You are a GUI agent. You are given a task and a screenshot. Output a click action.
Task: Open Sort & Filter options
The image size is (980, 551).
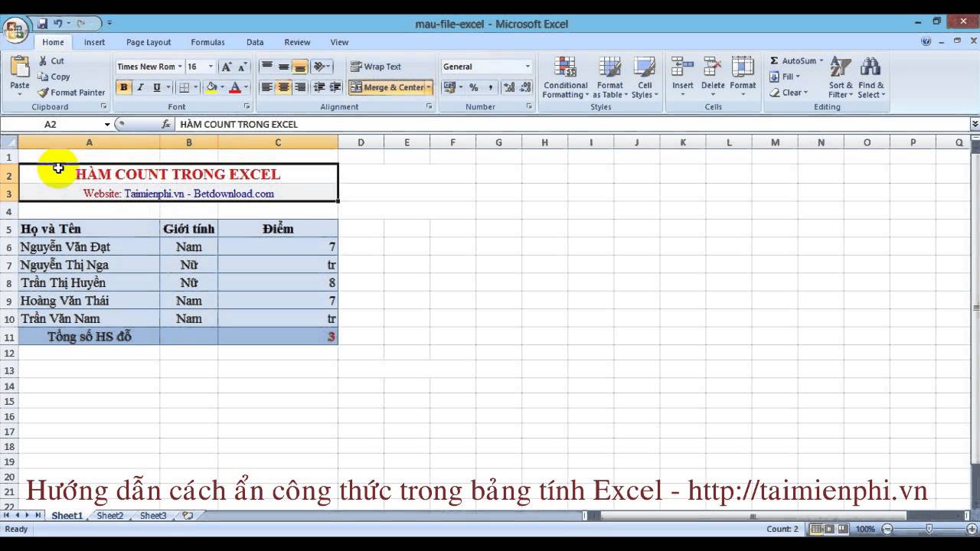(x=841, y=77)
